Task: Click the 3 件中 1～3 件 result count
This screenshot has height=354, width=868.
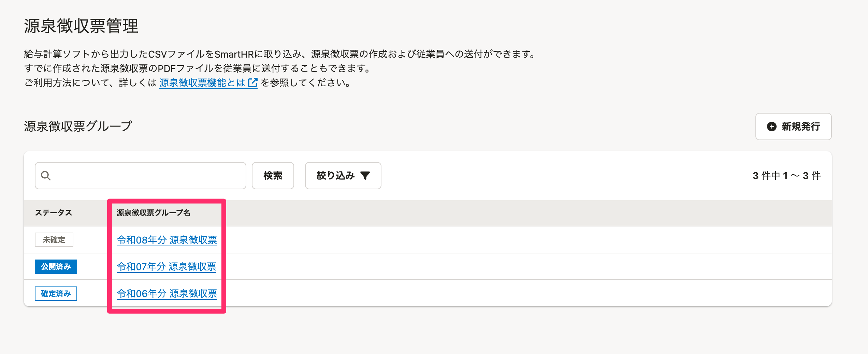Action: tap(786, 176)
